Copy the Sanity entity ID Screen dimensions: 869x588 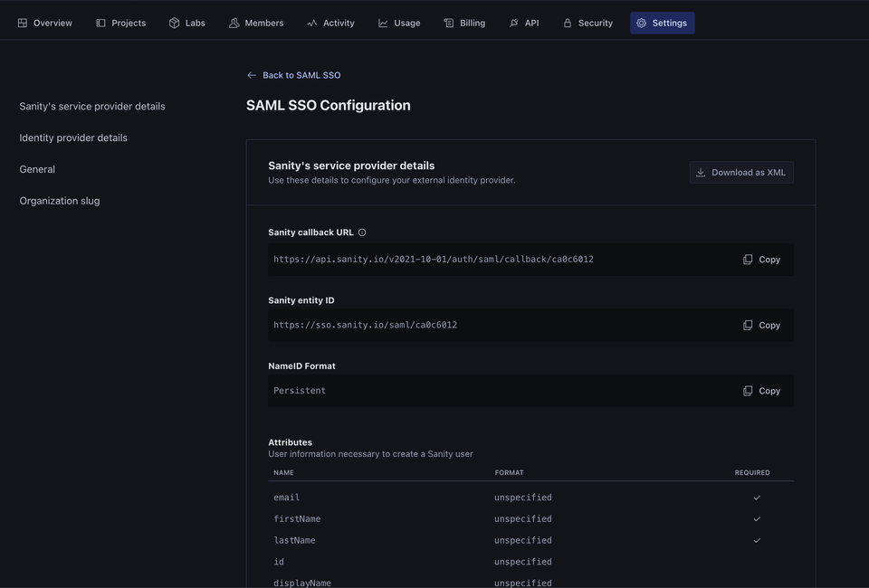click(761, 325)
